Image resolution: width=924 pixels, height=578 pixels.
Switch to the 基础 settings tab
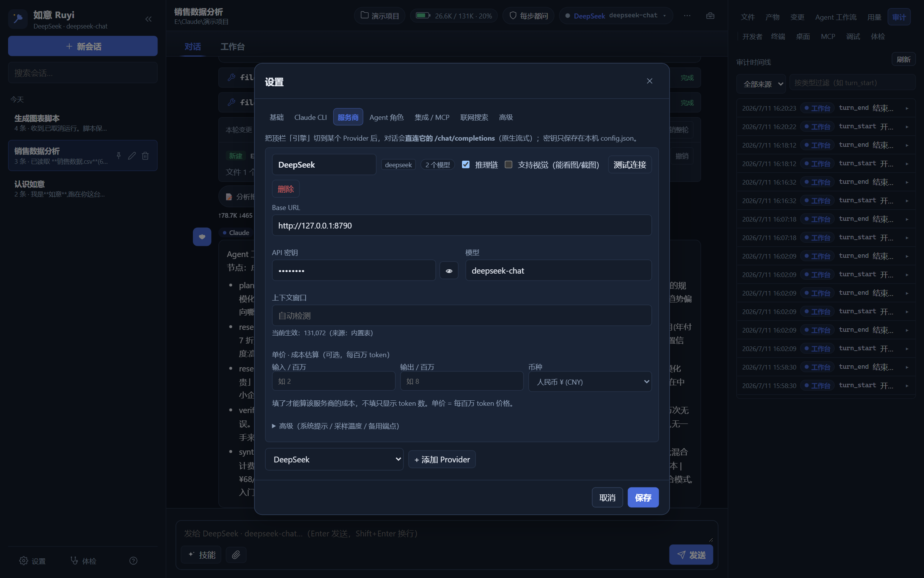pos(276,117)
